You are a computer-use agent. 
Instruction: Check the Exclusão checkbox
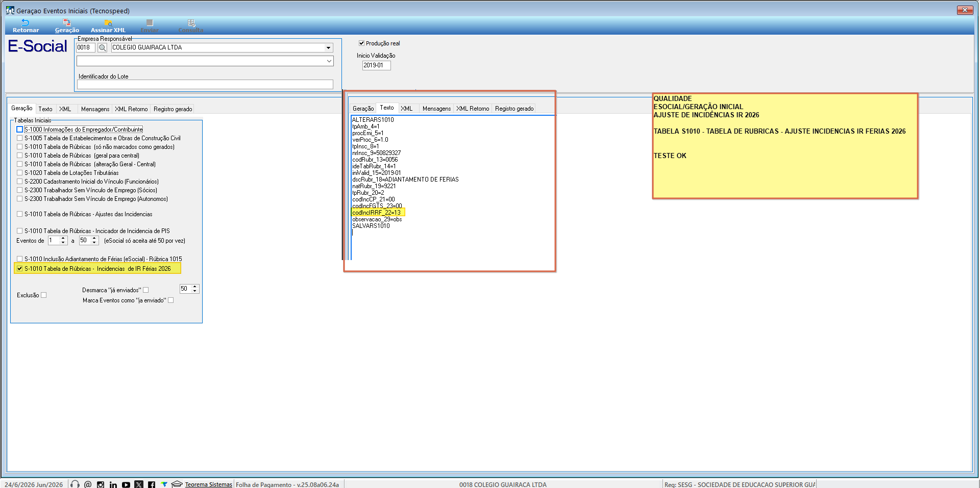pyautogui.click(x=44, y=295)
